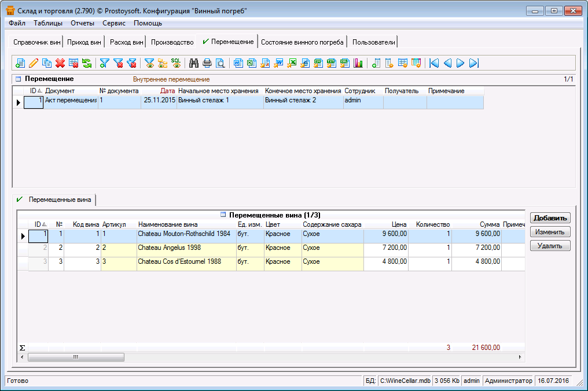Viewport: 588px width, 391px height.
Task: Click the red X delete record icon
Action: click(60, 63)
